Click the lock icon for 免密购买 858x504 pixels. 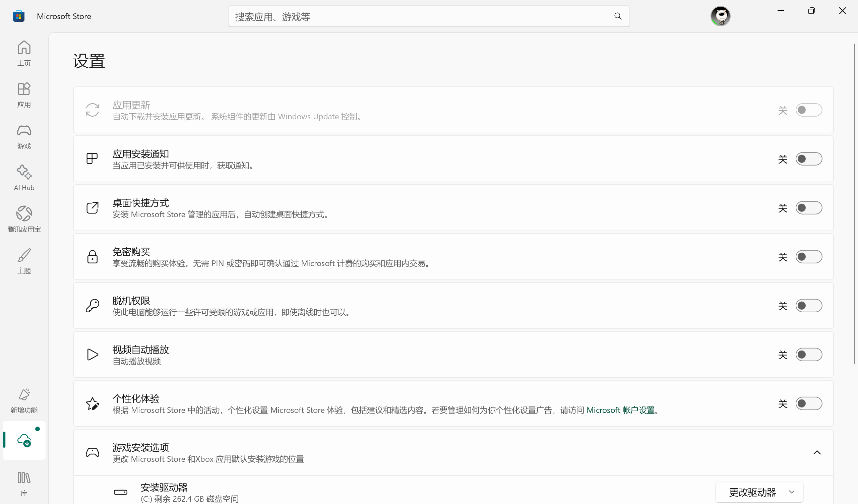tap(92, 257)
